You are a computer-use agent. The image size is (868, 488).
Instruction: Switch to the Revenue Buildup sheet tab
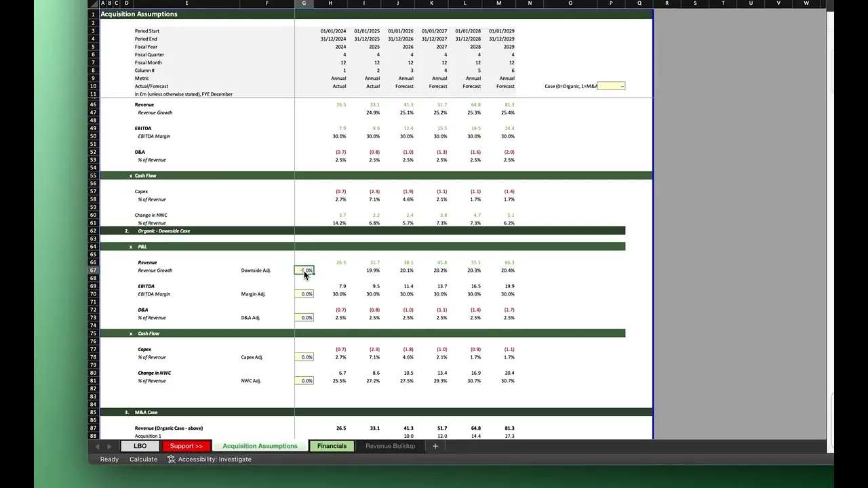tap(390, 446)
